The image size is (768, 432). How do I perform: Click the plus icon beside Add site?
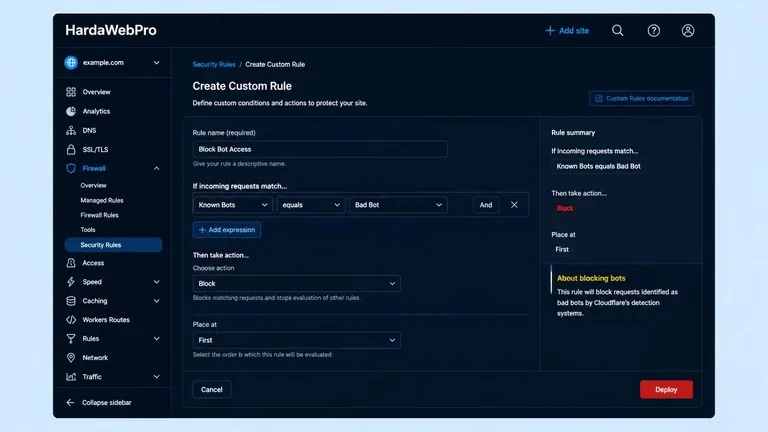pos(550,30)
